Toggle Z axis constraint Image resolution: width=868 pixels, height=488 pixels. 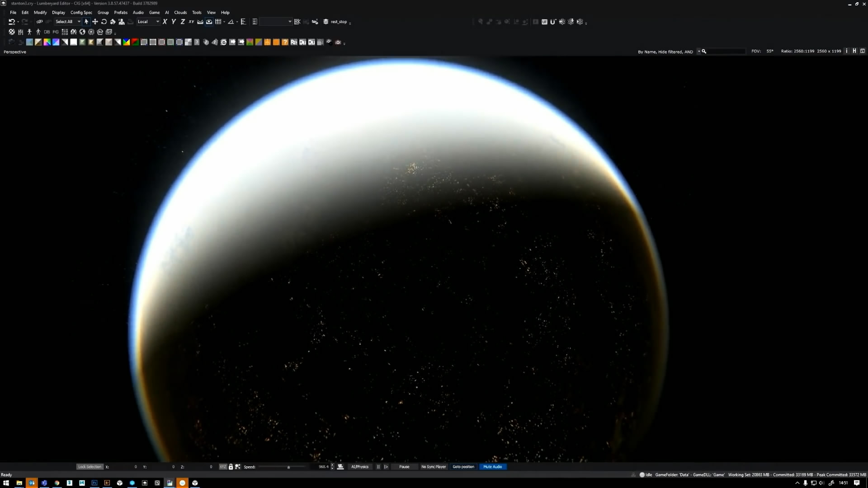pos(183,22)
